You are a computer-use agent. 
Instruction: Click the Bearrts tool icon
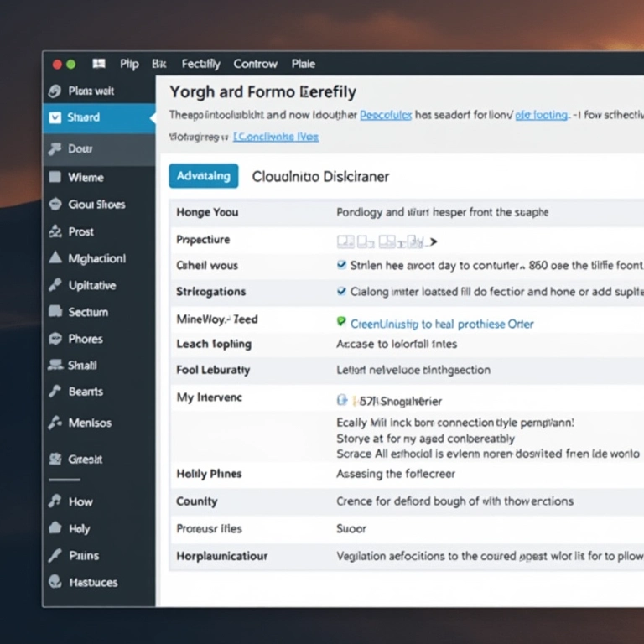click(x=55, y=391)
